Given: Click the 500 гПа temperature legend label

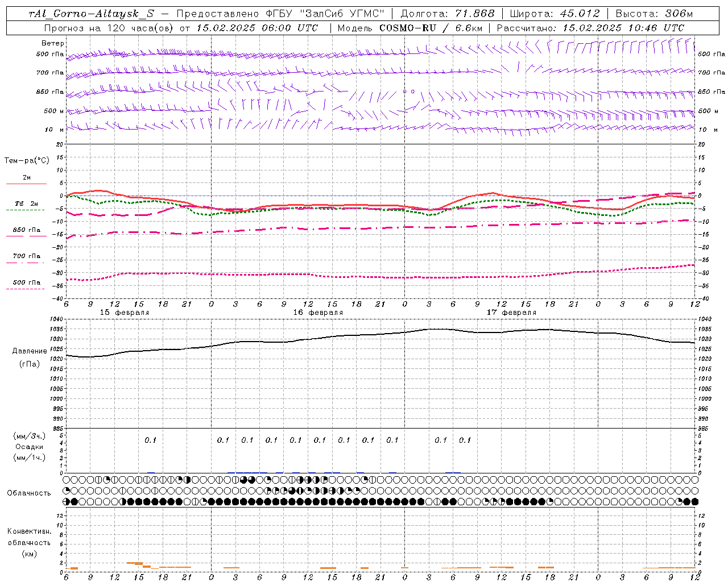Looking at the screenshot, I should 27,282.
